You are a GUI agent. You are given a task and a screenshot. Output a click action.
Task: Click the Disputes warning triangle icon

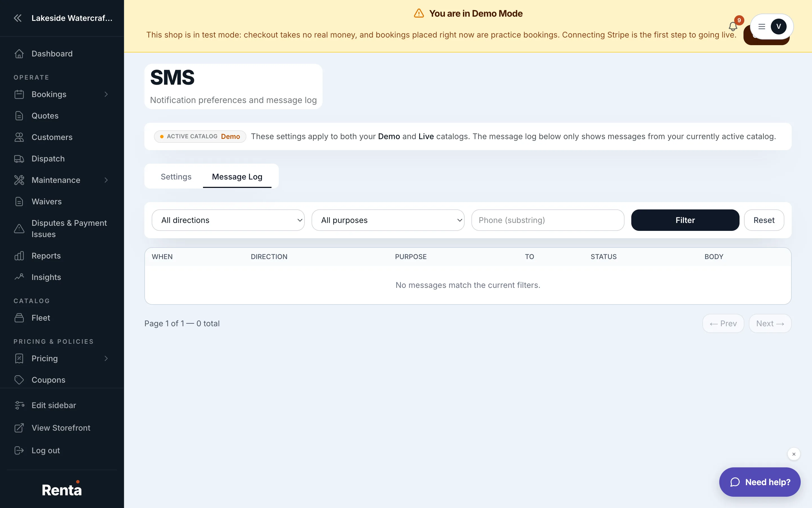pos(19,229)
